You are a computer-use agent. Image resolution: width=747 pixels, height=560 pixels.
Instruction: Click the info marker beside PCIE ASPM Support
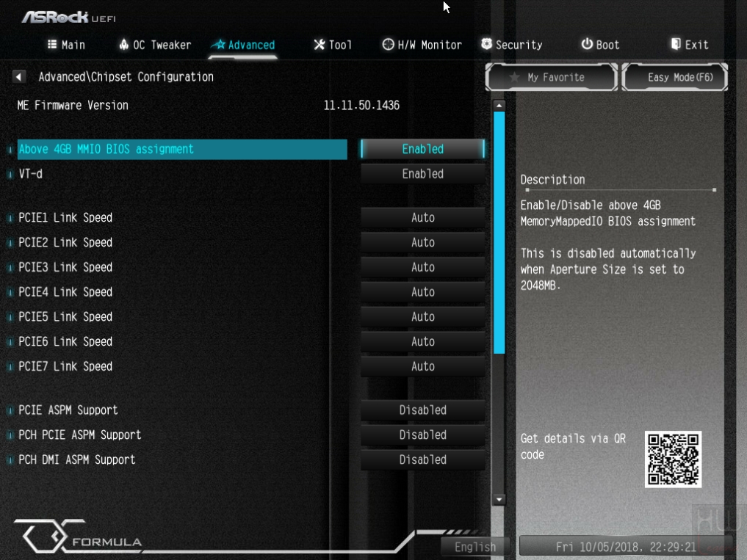pyautogui.click(x=10, y=410)
